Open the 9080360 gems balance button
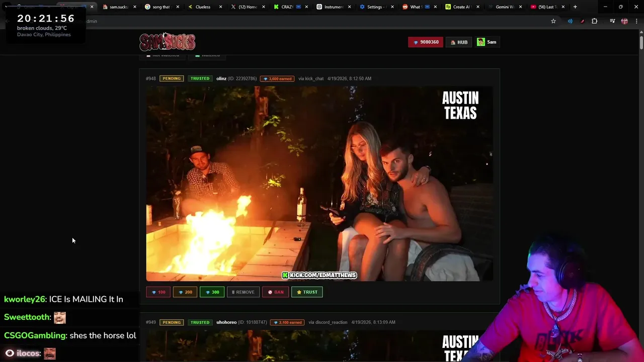Viewport: 644px width, 362px height. 426,42
